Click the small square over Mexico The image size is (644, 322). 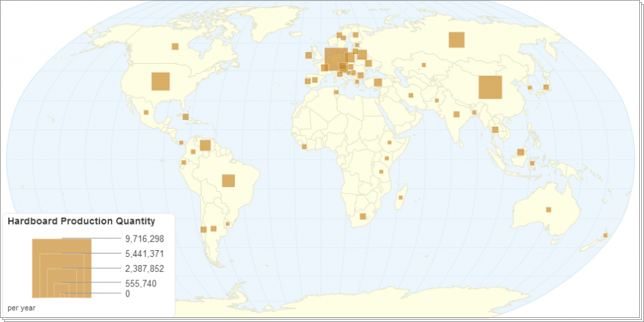coord(146,112)
